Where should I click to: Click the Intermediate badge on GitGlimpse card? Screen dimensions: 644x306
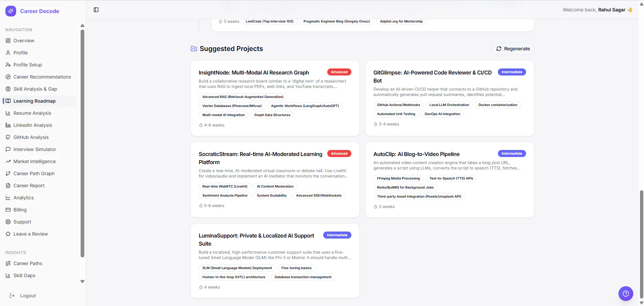tap(512, 72)
